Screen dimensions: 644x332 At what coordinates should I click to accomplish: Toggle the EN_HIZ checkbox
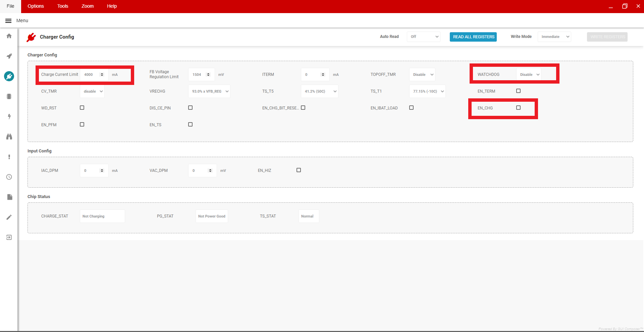tap(299, 170)
